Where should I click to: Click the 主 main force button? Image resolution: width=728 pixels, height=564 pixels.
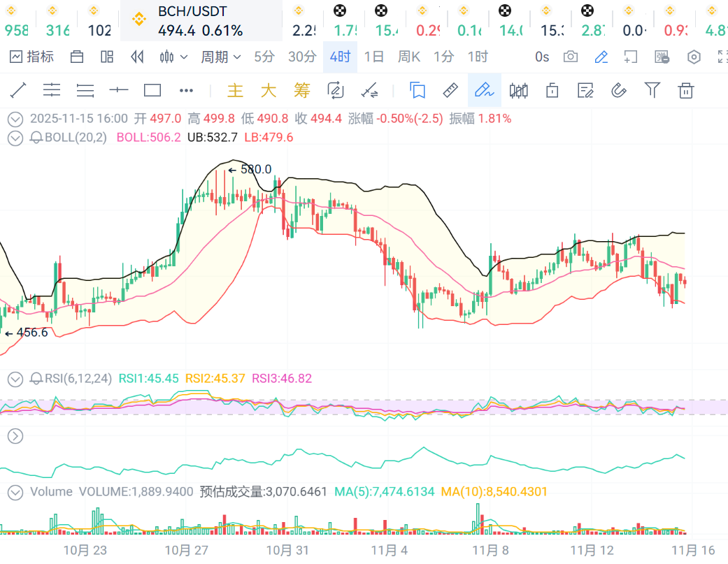click(236, 90)
